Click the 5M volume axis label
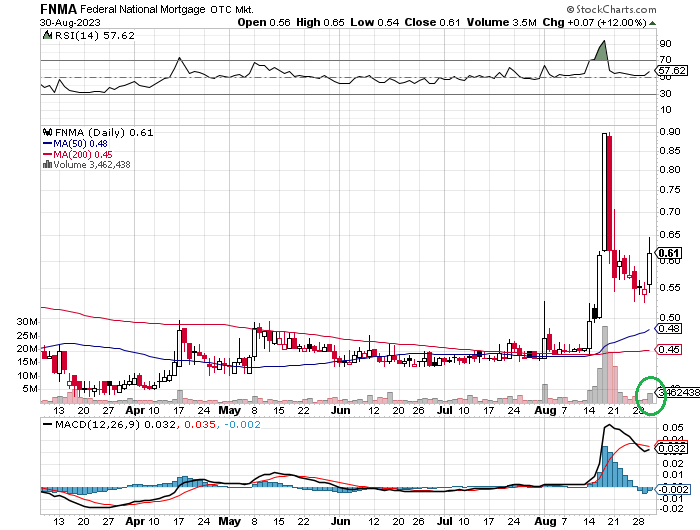700x530 pixels. pos(30,388)
